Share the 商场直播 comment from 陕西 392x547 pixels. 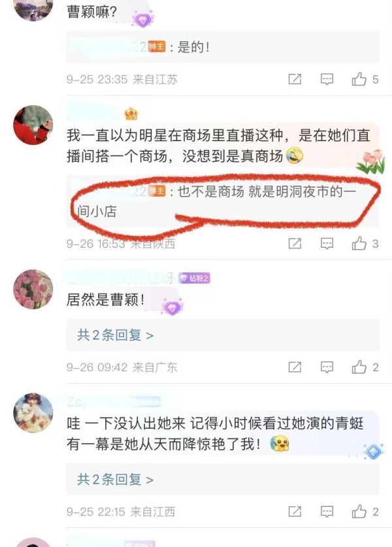click(295, 244)
